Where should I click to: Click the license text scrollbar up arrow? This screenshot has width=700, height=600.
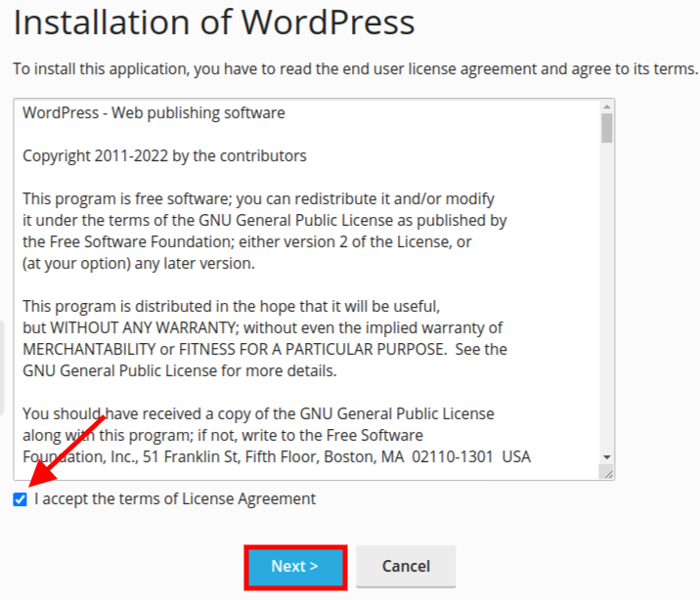(607, 107)
